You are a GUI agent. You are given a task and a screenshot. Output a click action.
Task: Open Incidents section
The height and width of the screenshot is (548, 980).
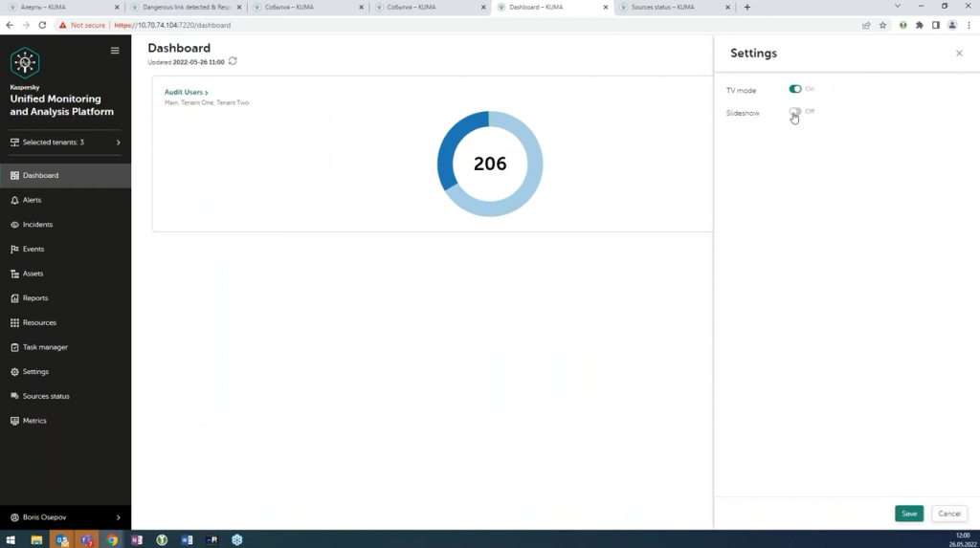[x=66, y=225]
